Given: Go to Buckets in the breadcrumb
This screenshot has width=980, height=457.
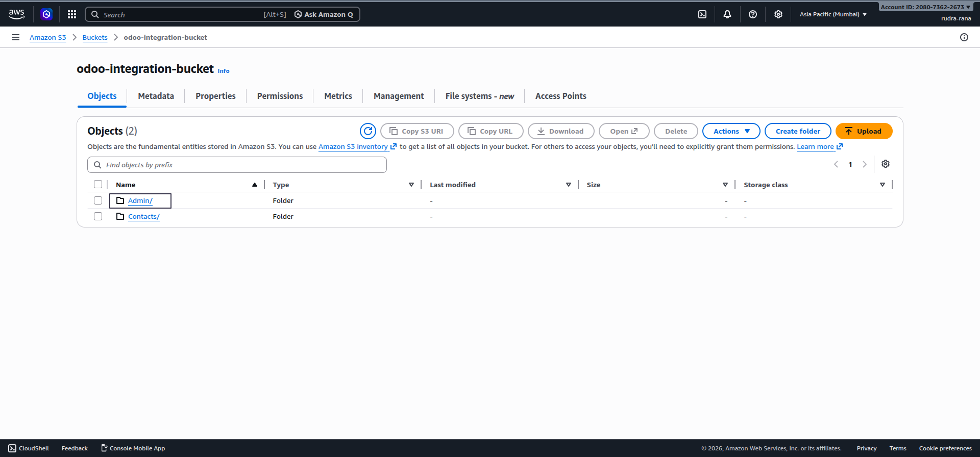Looking at the screenshot, I should point(95,37).
